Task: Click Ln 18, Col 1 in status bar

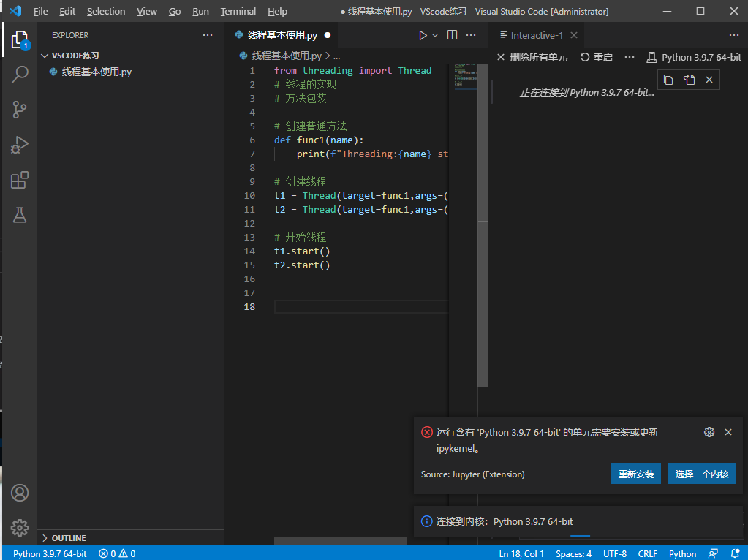Action: coord(521,554)
